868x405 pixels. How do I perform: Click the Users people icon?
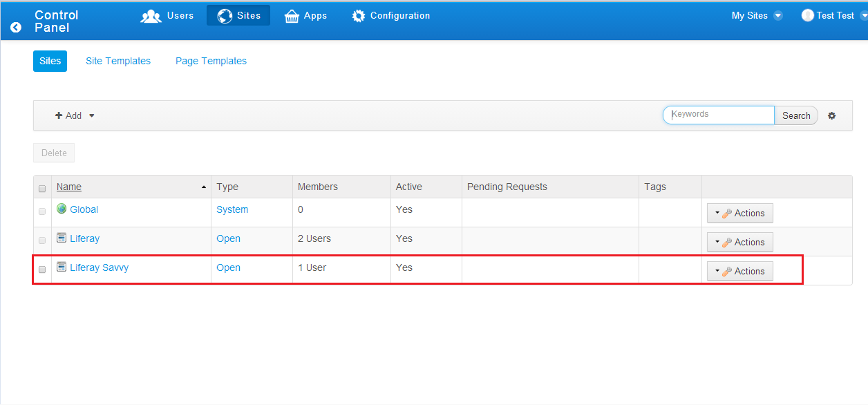(x=151, y=15)
